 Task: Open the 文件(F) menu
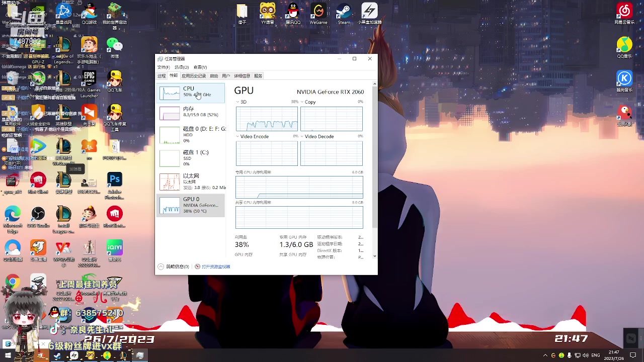[164, 67]
